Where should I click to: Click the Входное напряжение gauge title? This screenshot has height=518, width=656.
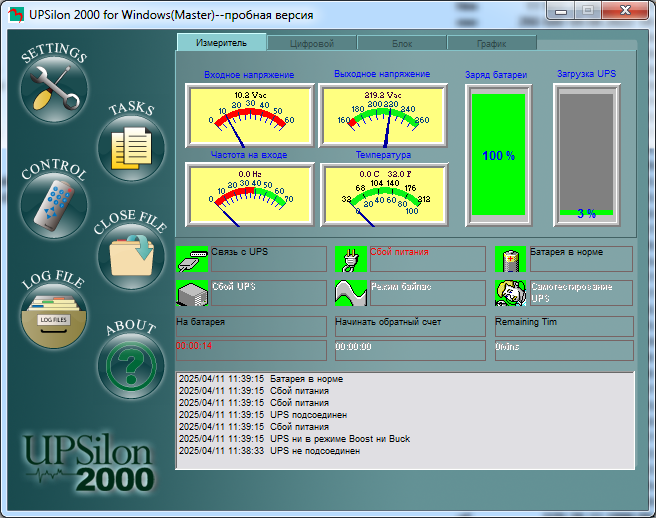pos(249,75)
